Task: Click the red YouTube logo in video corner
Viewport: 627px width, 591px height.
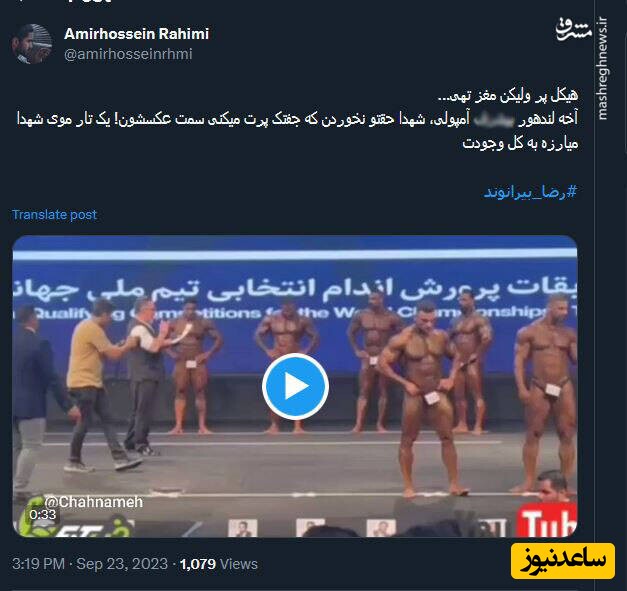Action: [547, 520]
